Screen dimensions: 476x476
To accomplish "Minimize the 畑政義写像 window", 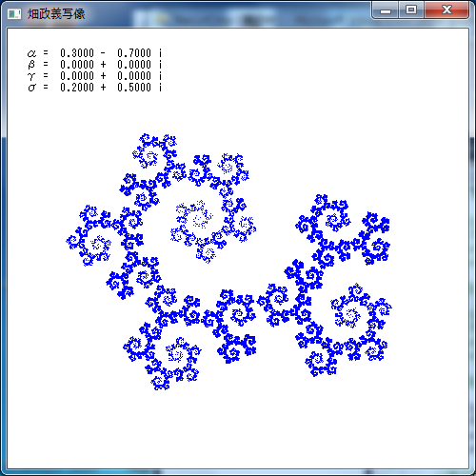I will [x=386, y=10].
